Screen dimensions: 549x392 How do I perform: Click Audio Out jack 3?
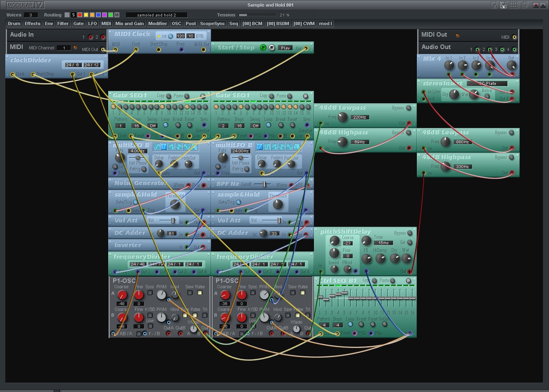(x=502, y=49)
